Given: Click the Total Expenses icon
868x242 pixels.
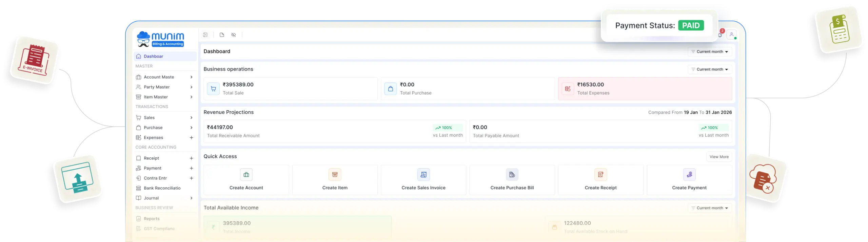Looking at the screenshot, I should 568,89.
